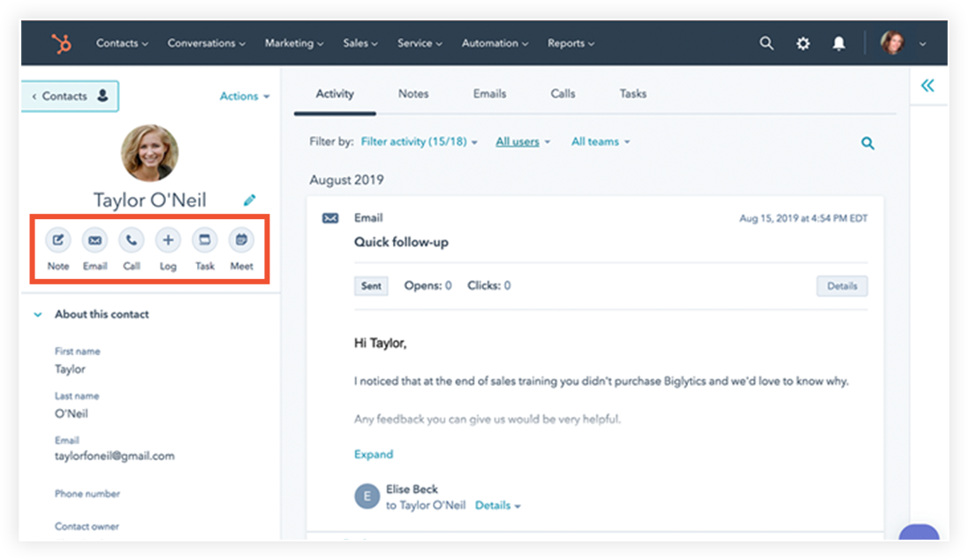968x560 pixels.
Task: Start a call with the Call icon
Action: (131, 239)
